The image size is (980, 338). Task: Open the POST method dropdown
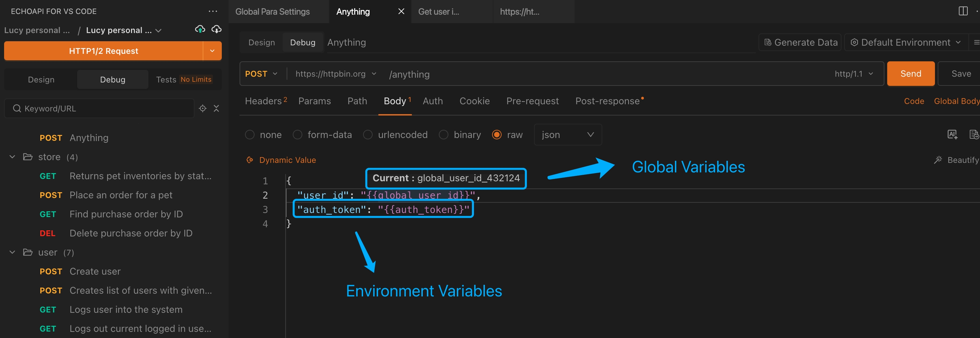point(261,74)
